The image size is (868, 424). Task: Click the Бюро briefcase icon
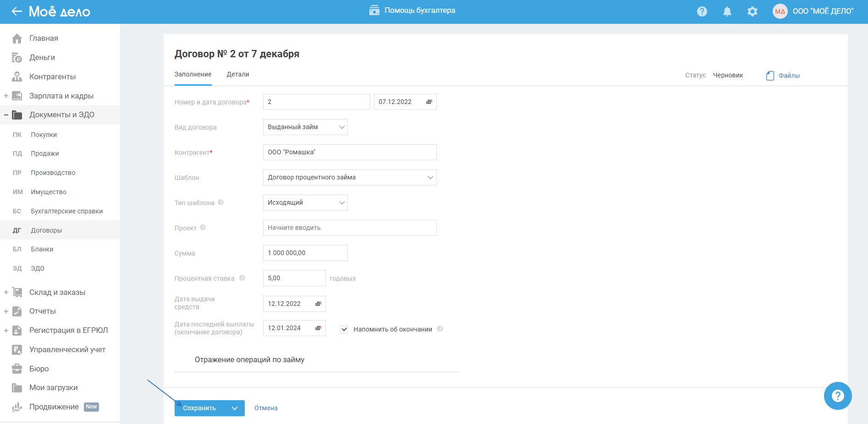tap(17, 369)
